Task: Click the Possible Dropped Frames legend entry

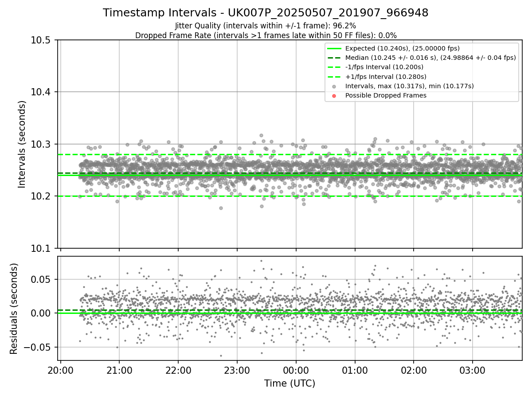Action: (x=386, y=95)
